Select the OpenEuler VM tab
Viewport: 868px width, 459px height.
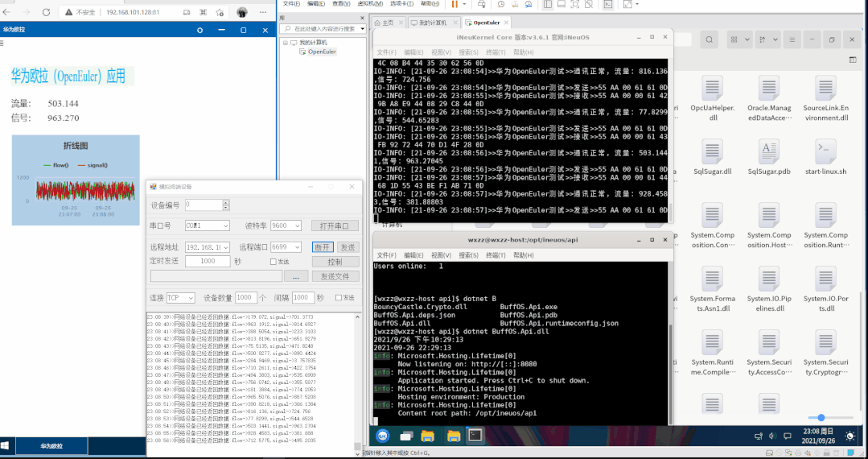coord(486,23)
